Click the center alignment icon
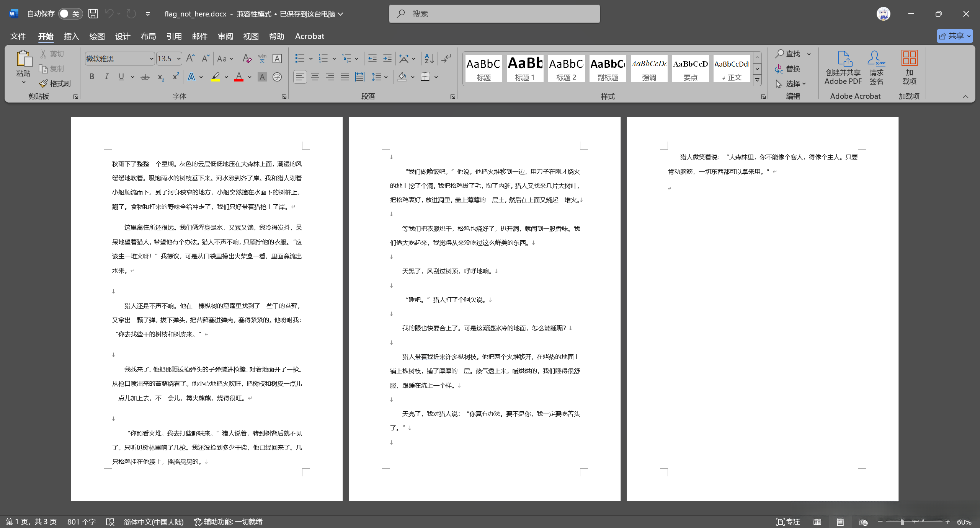Image resolution: width=980 pixels, height=528 pixels. tap(315, 77)
